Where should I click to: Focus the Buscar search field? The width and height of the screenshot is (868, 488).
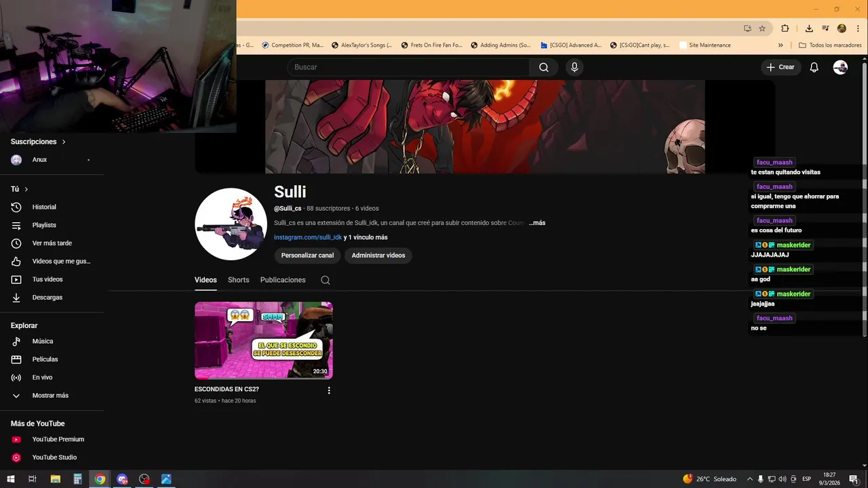[x=408, y=67]
